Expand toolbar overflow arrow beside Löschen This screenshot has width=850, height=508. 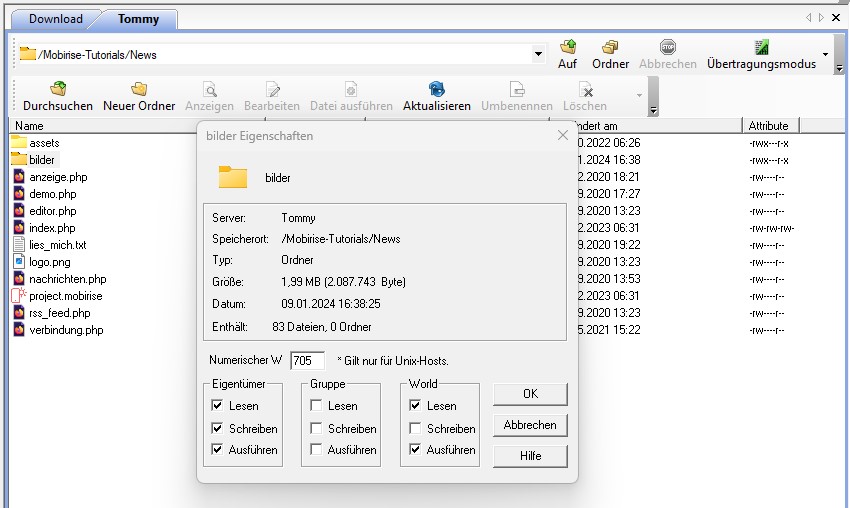[x=640, y=96]
